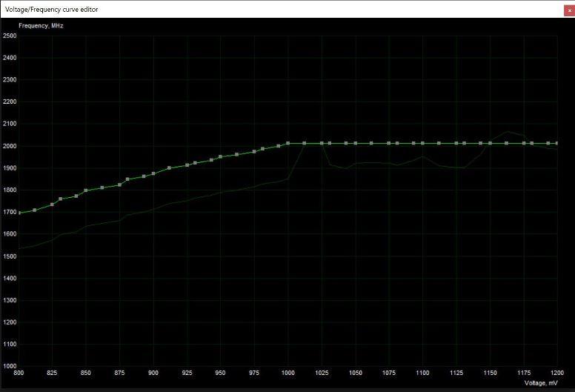This screenshot has width=575, height=392.
Task: Click the 2000 frequency axis label
Action: (x=10, y=146)
